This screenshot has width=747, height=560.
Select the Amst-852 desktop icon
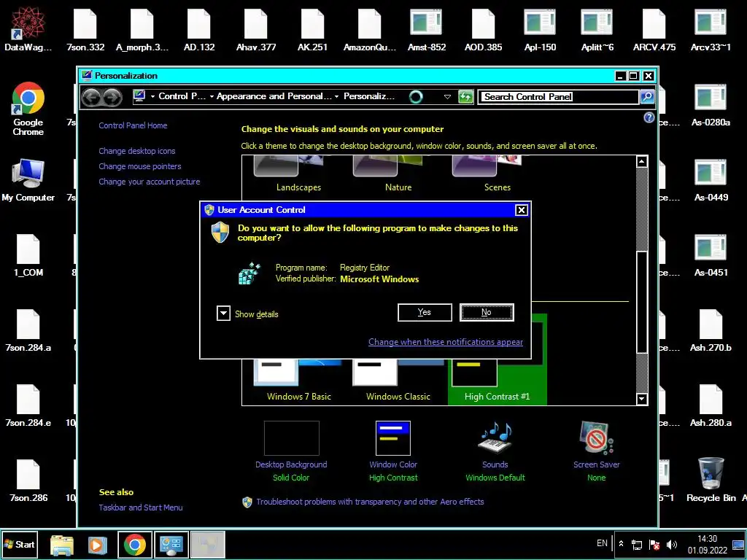(426, 29)
